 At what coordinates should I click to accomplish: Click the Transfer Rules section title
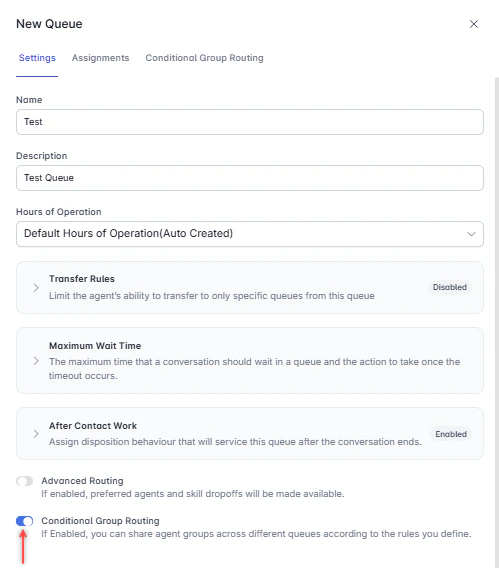pos(82,279)
